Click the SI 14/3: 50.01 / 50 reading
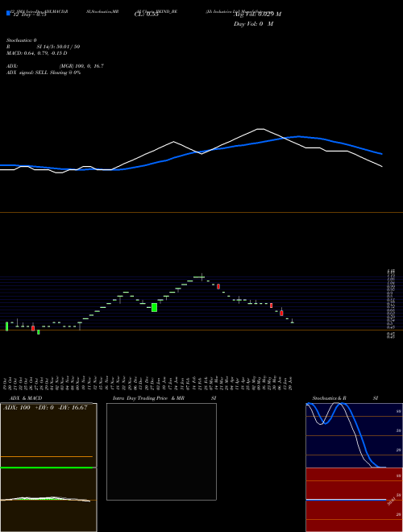This screenshot has width=403, height=532. [58, 47]
